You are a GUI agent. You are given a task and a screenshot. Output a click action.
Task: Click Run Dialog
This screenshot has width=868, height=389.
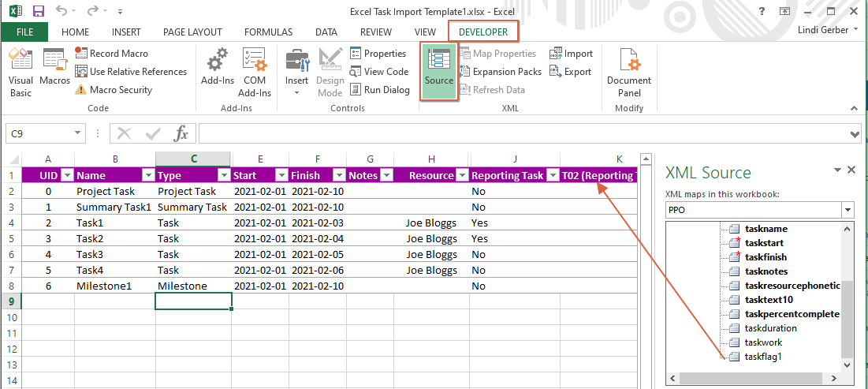tap(380, 90)
